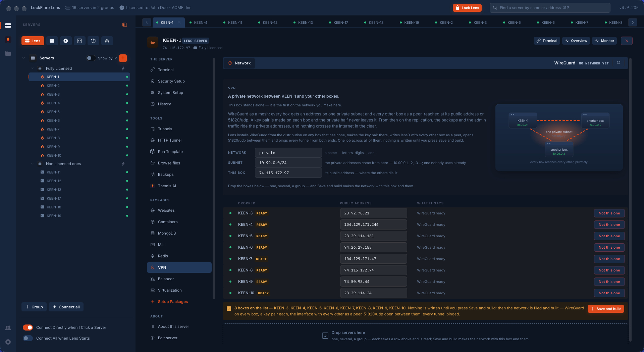The width and height of the screenshot is (644, 352).
Task: Switch to the KEEN-4 tab
Action: point(201,22)
